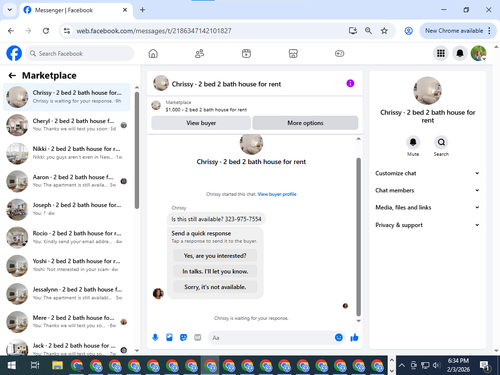The height and width of the screenshot is (375, 500).
Task: Open Nikki's 2 bed 2 bath conversation
Action: pos(67,153)
